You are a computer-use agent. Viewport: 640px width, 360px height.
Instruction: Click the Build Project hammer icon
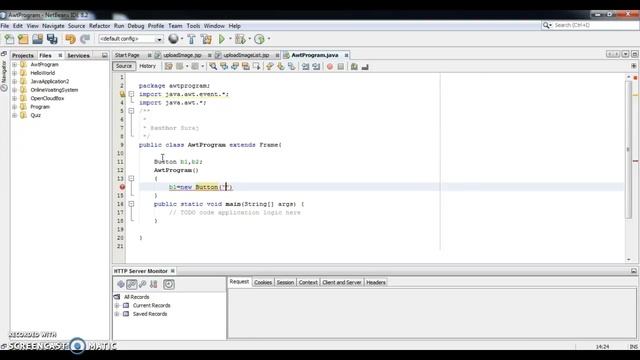(191, 39)
